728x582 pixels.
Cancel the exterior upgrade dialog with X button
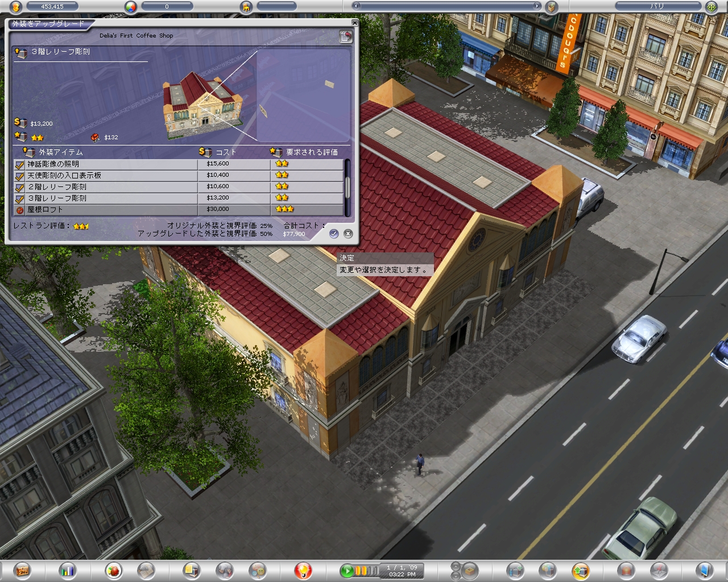tap(348, 234)
